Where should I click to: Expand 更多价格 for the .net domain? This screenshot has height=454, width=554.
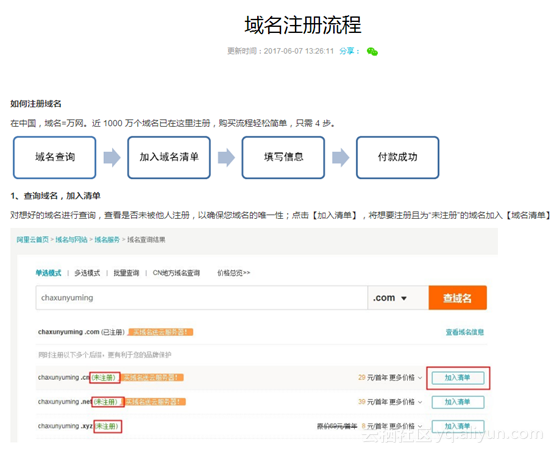pyautogui.click(x=406, y=402)
